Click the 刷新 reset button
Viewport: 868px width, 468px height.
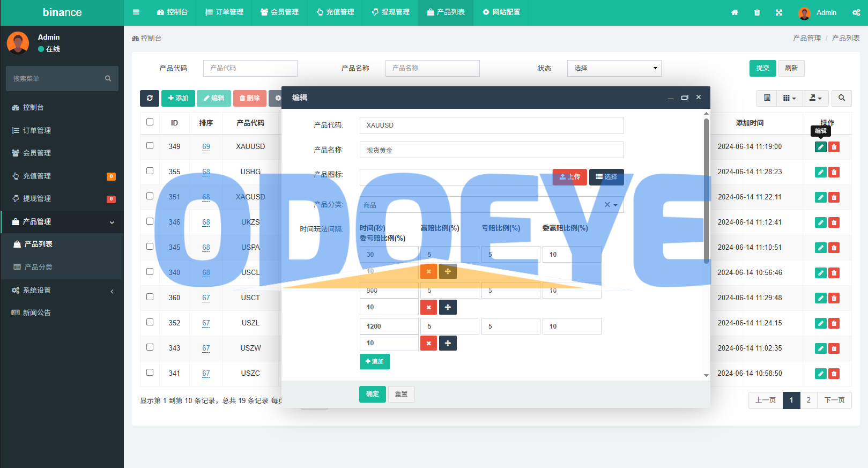pyautogui.click(x=791, y=68)
